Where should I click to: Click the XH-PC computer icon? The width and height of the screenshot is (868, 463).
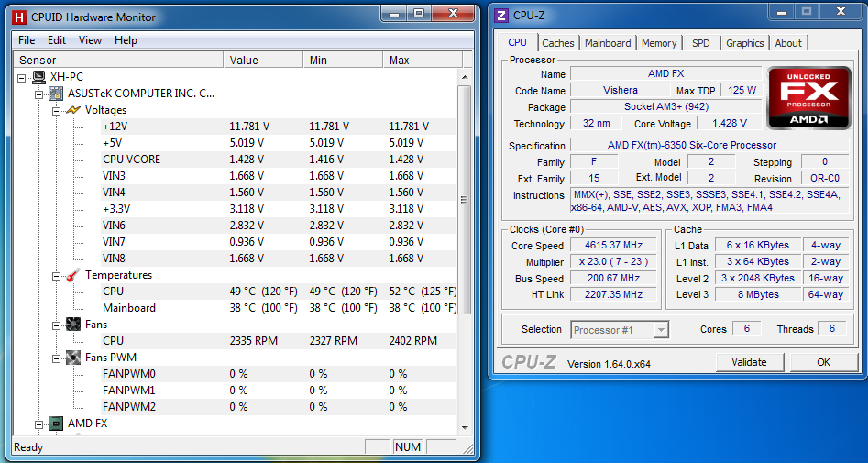point(39,77)
